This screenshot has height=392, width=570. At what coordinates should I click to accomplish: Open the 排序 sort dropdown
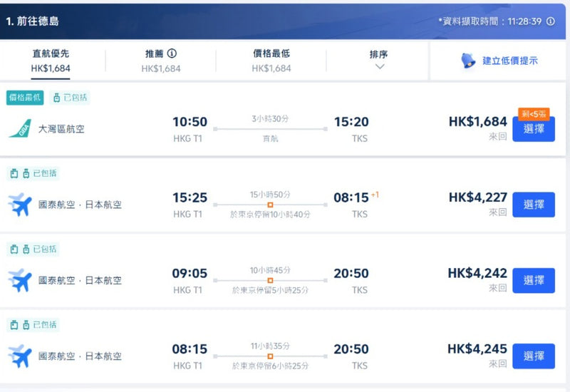tap(379, 60)
